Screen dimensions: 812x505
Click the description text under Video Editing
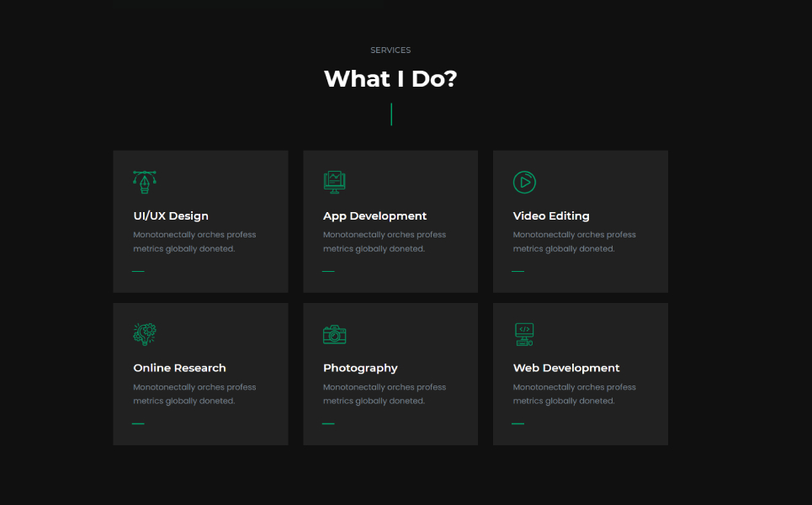pos(575,242)
